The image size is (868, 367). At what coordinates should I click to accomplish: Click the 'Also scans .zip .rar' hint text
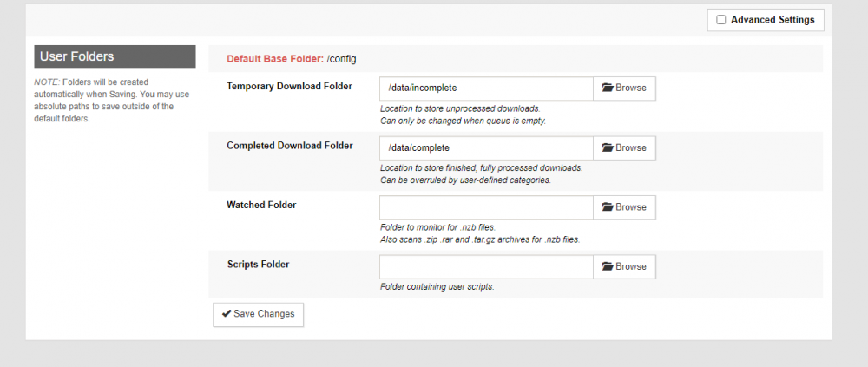pos(480,240)
